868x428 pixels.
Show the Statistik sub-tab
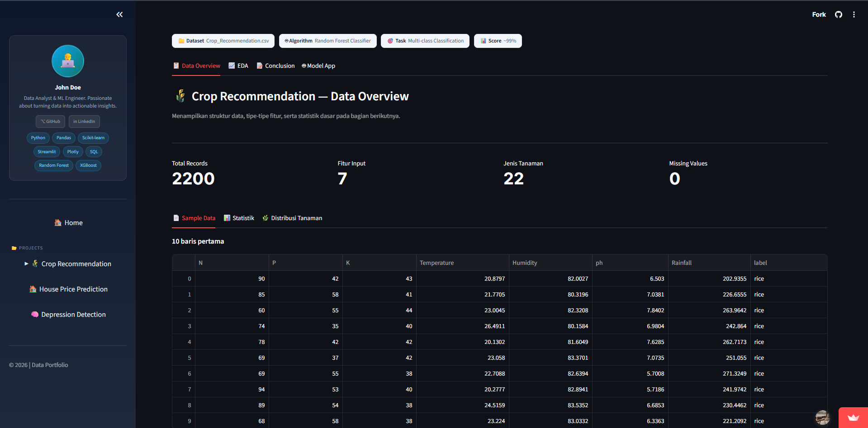239,218
